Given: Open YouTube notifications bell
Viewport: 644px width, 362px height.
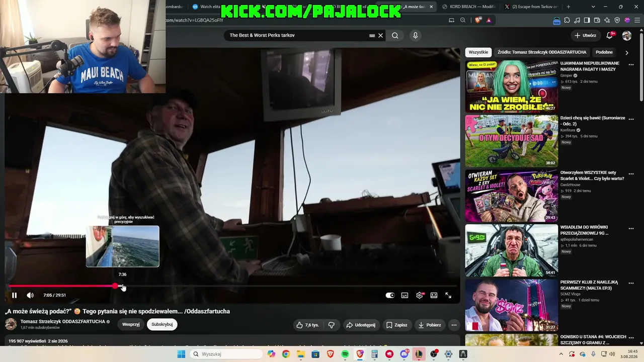Looking at the screenshot, I should click(x=610, y=35).
